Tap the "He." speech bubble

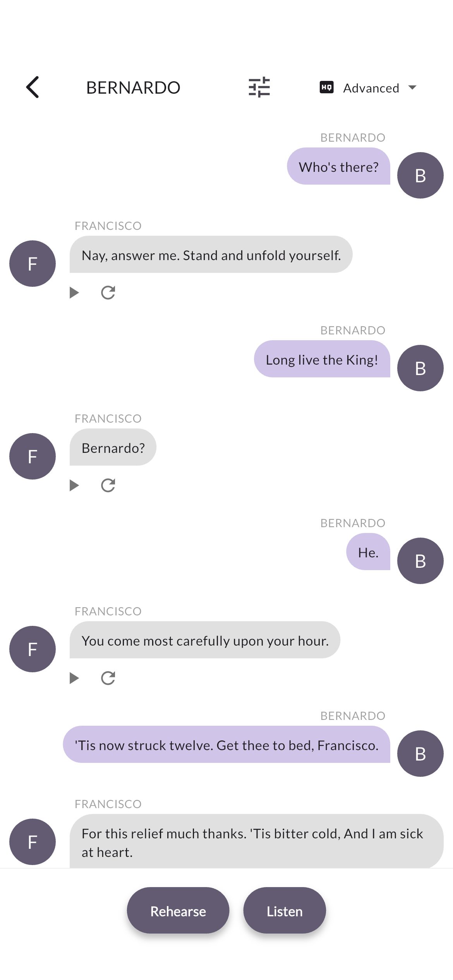pos(368,552)
